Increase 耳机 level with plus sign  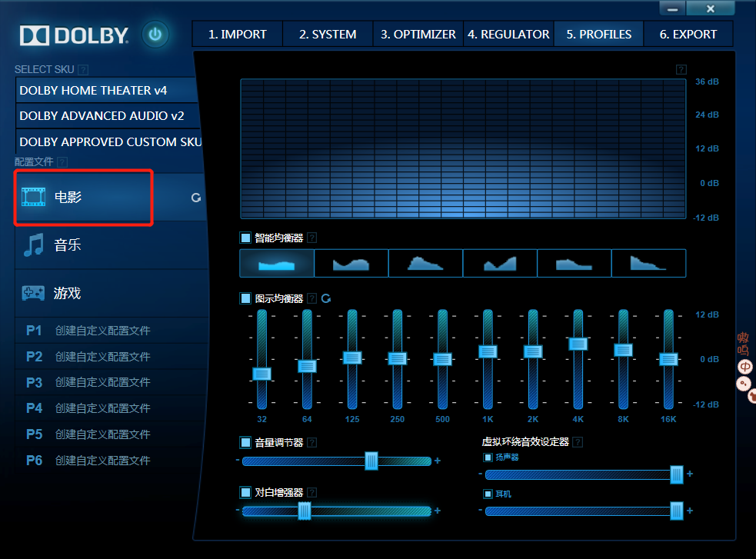pyautogui.click(x=690, y=511)
